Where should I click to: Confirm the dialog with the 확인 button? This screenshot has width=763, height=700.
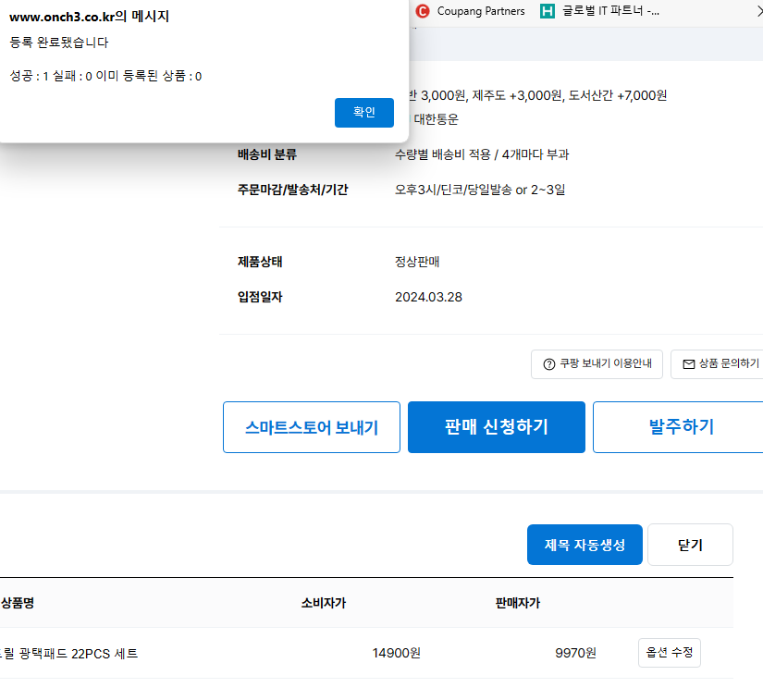point(363,112)
